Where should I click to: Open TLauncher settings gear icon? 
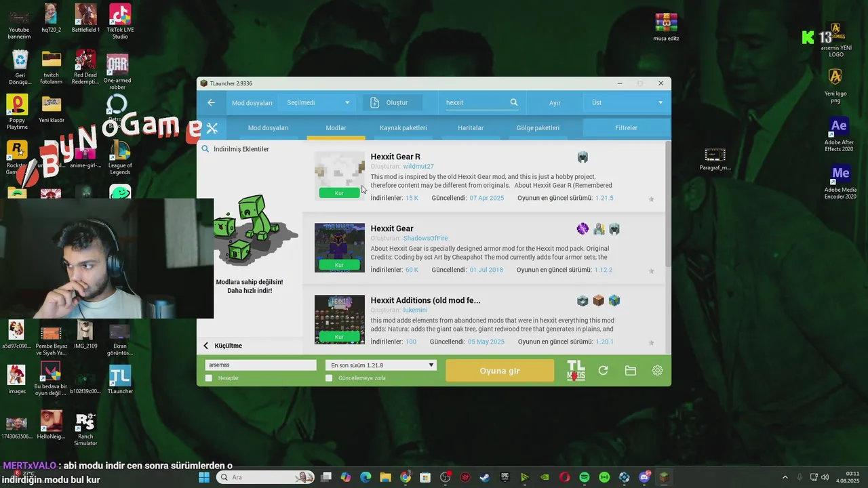657,371
